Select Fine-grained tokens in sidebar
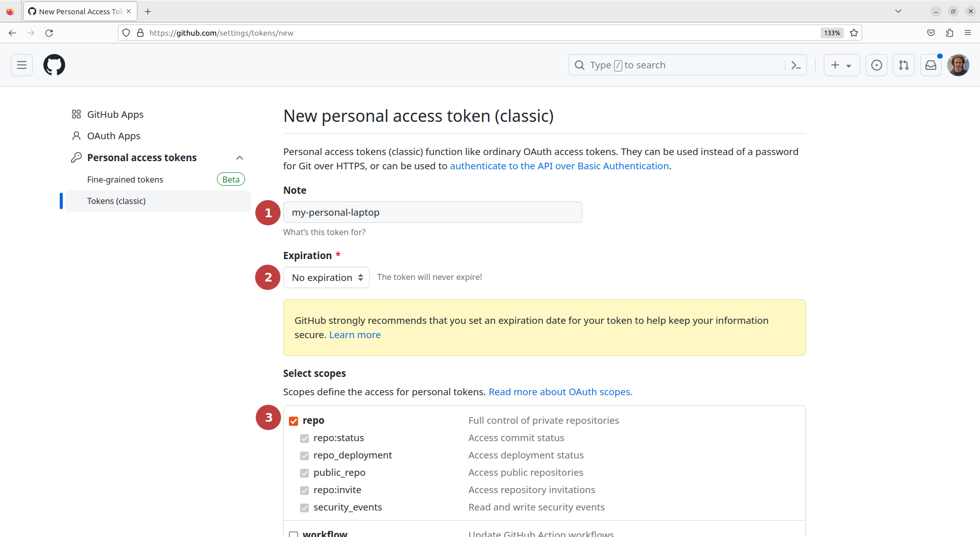This screenshot has width=980, height=537. coord(125,180)
